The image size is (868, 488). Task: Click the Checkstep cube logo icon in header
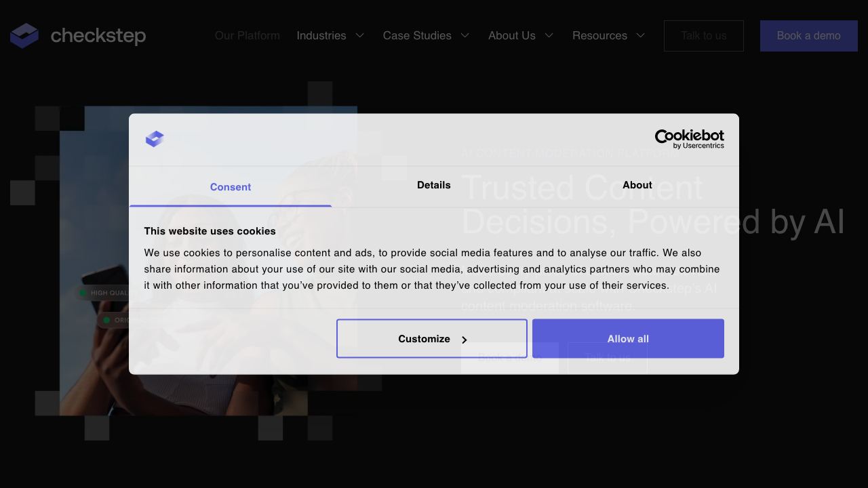click(24, 36)
